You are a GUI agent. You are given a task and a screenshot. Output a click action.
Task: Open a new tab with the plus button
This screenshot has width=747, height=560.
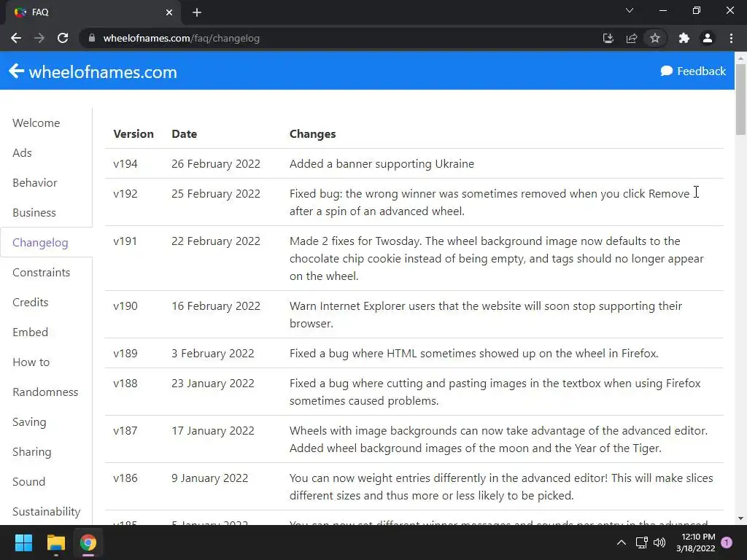tap(197, 12)
